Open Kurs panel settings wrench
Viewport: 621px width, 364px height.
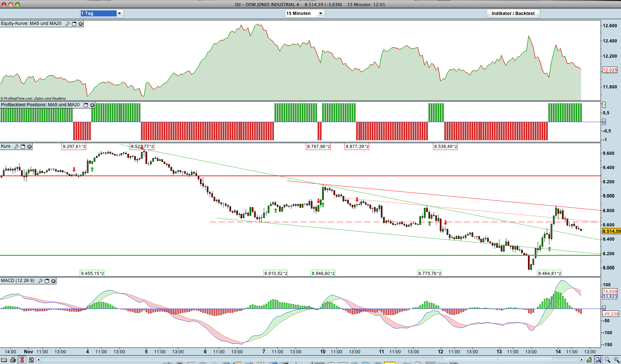(17, 146)
